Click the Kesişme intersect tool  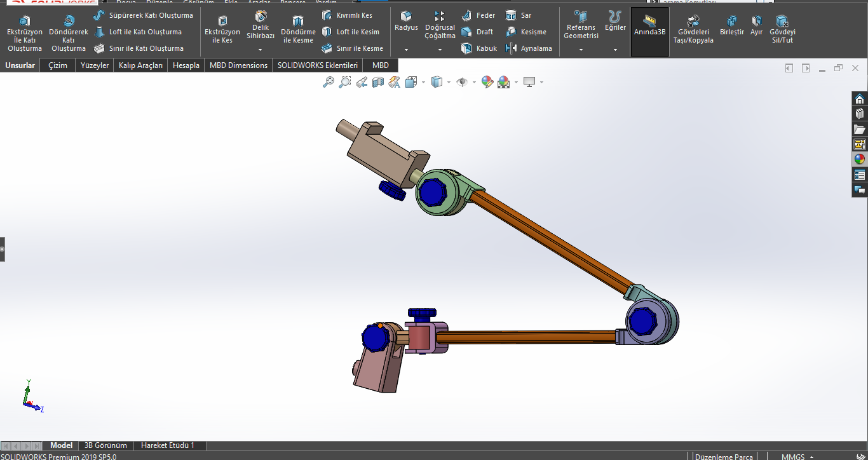pyautogui.click(x=526, y=32)
